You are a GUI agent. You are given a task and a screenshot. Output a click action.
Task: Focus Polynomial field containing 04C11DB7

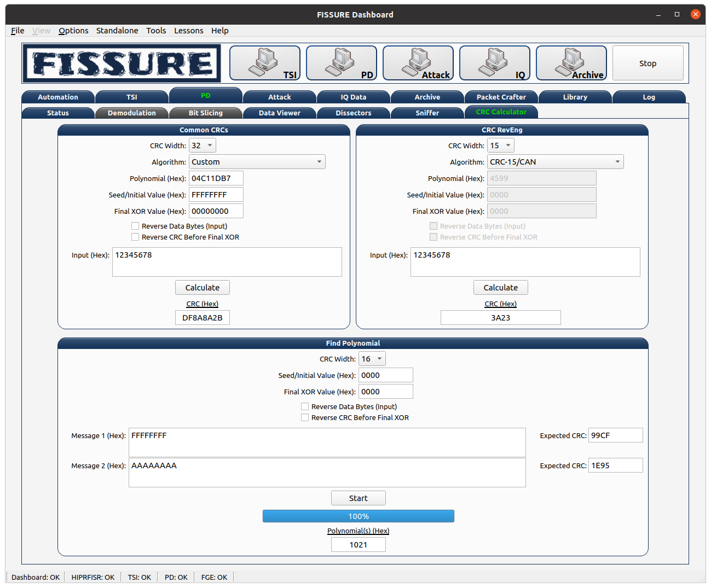coord(216,178)
